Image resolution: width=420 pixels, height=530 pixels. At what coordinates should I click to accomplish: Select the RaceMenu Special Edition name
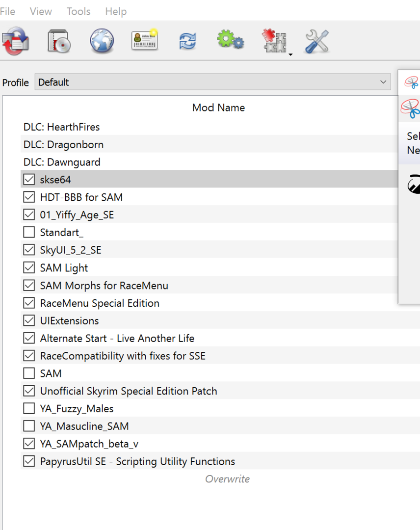(x=100, y=303)
